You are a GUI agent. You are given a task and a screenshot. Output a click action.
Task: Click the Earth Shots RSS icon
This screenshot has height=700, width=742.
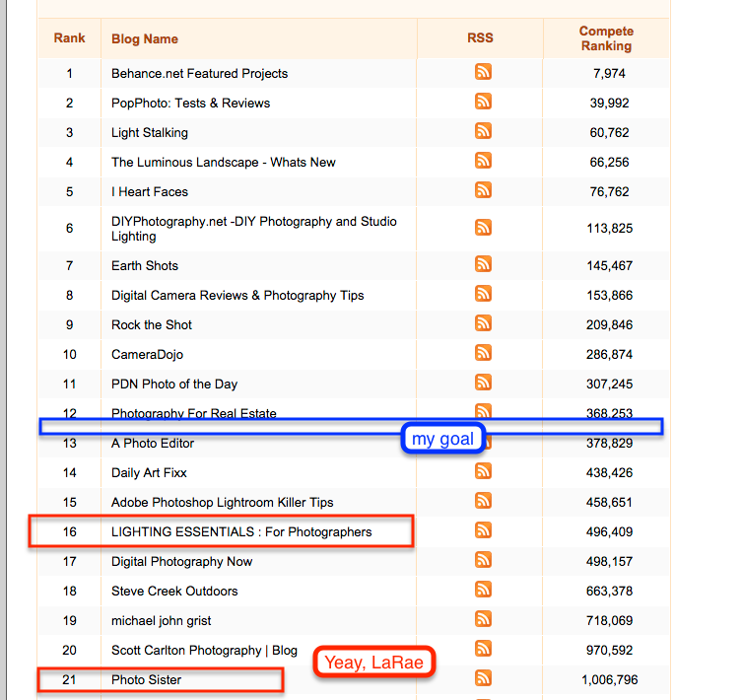pyautogui.click(x=483, y=264)
